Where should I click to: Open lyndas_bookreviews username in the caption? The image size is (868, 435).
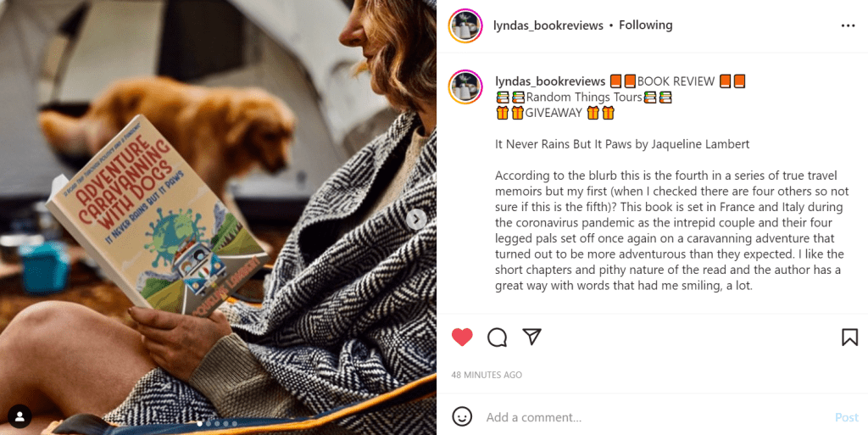550,81
